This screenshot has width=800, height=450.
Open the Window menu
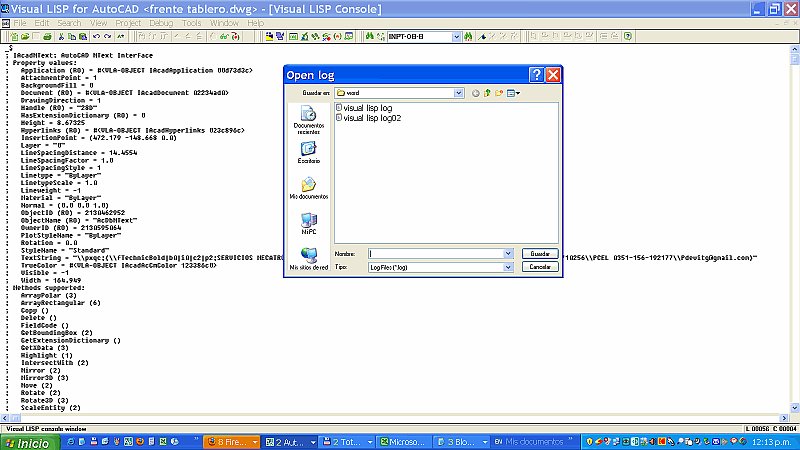(224, 23)
